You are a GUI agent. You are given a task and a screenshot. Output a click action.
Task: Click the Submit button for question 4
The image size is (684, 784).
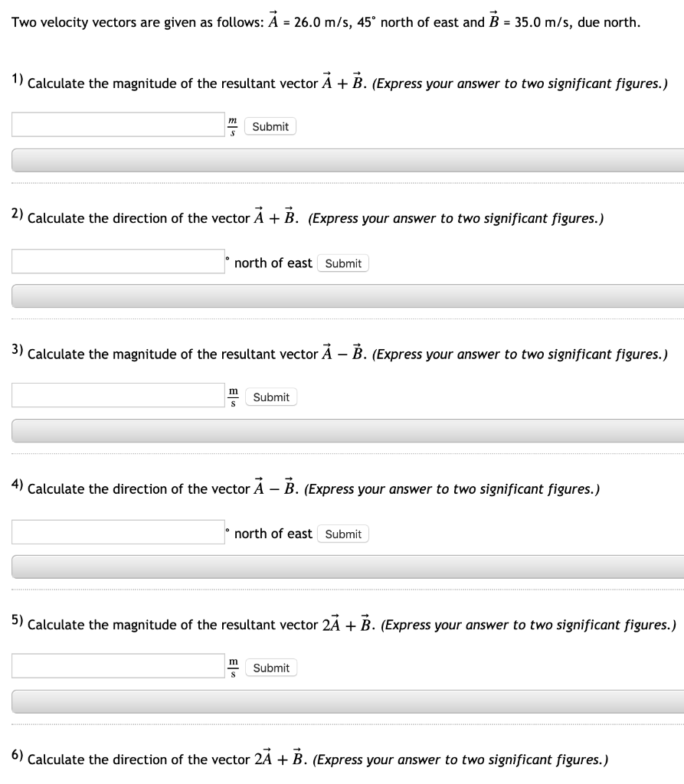[x=342, y=534]
